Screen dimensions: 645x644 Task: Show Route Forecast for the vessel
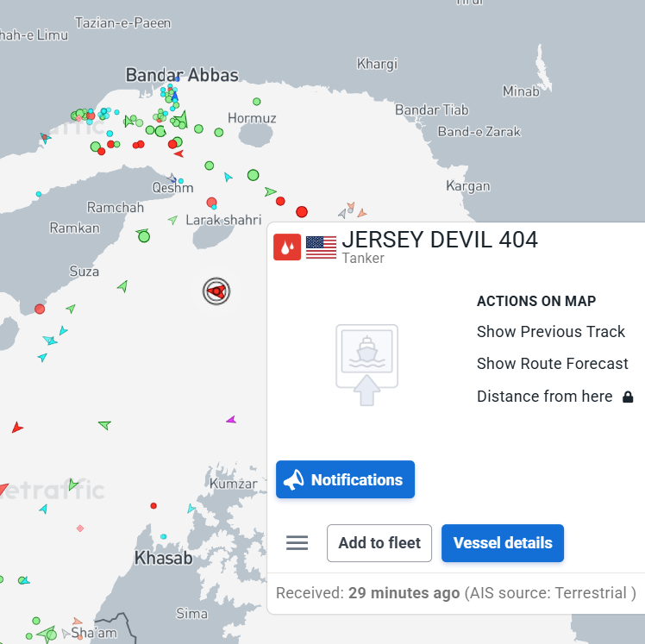click(x=553, y=364)
